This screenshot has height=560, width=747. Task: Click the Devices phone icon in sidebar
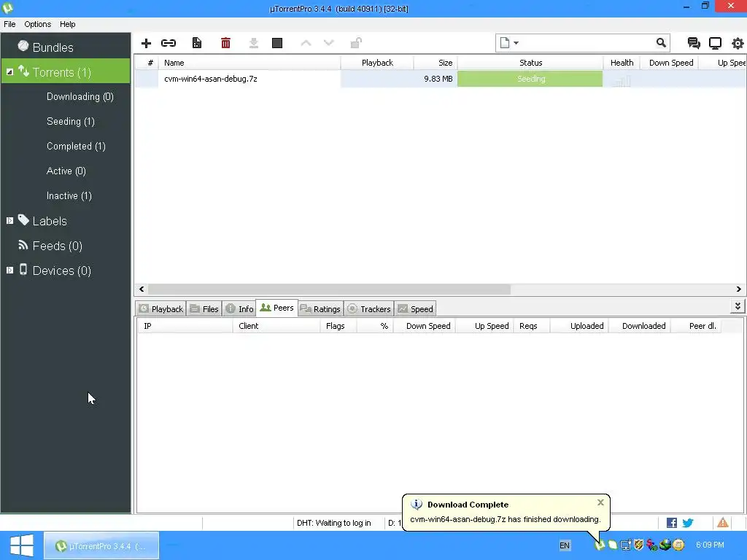coord(23,270)
